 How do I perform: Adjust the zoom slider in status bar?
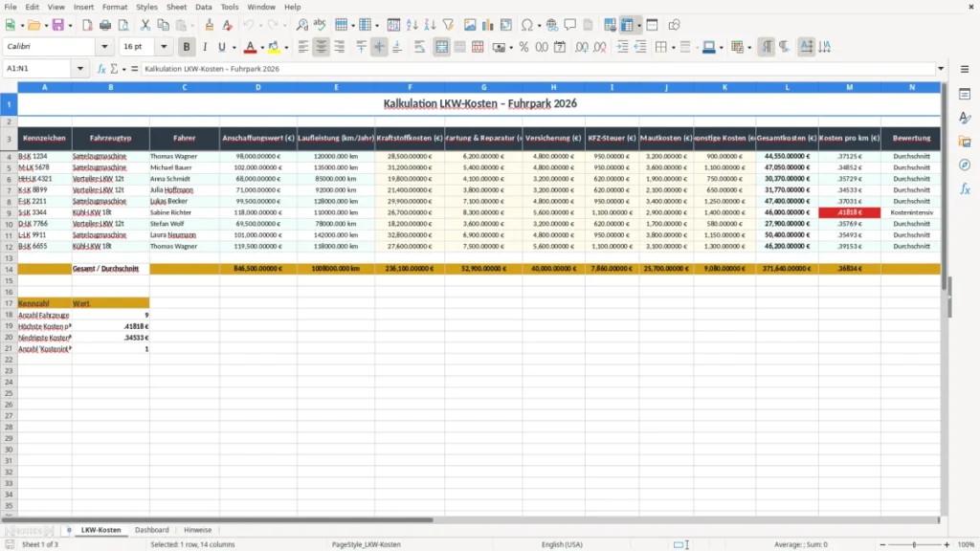914,544
